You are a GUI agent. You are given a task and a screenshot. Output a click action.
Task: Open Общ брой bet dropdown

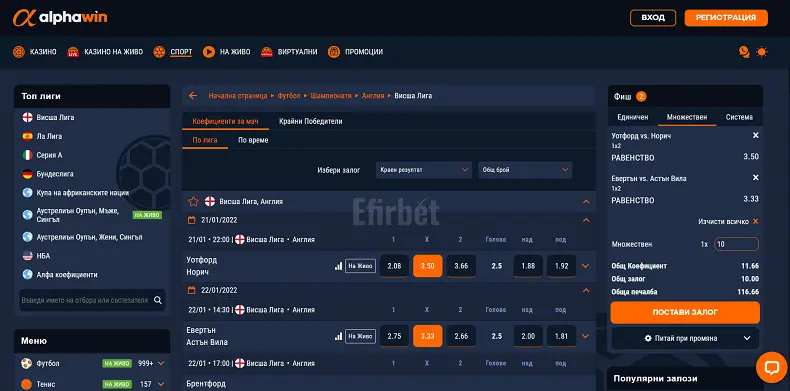click(x=525, y=170)
